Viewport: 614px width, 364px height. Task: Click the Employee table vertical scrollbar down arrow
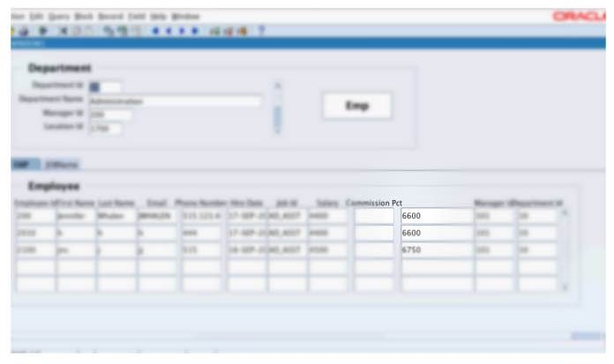click(x=565, y=286)
